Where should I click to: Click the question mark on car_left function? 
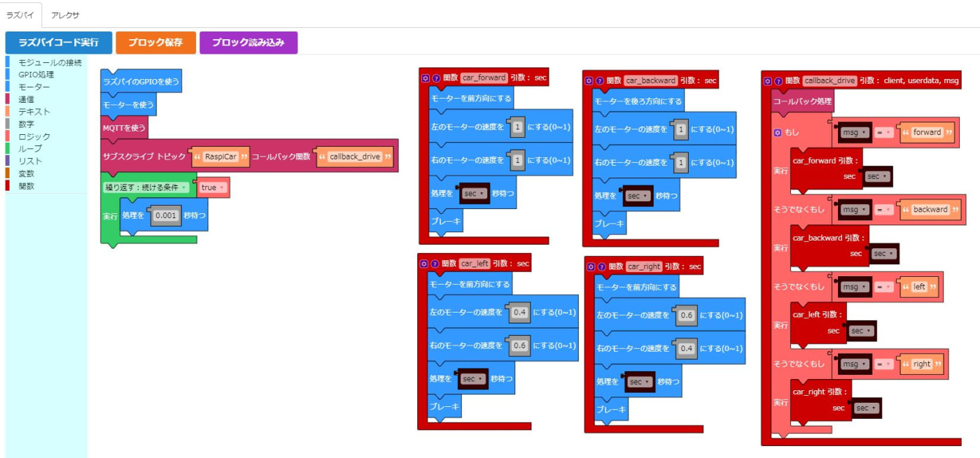point(434,264)
